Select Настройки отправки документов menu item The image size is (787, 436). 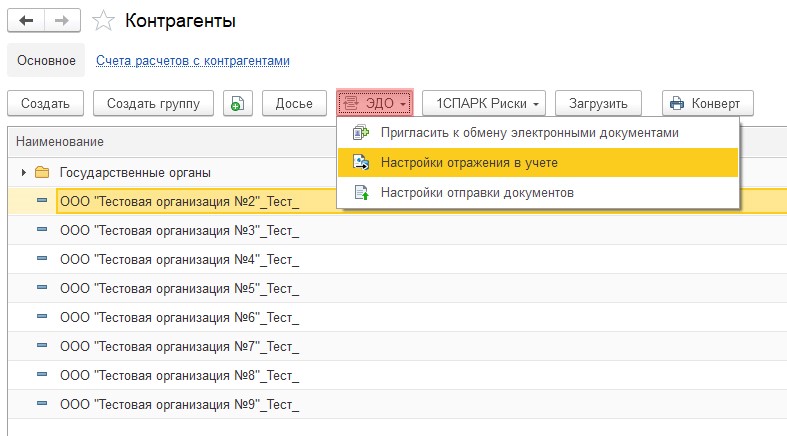click(477, 192)
